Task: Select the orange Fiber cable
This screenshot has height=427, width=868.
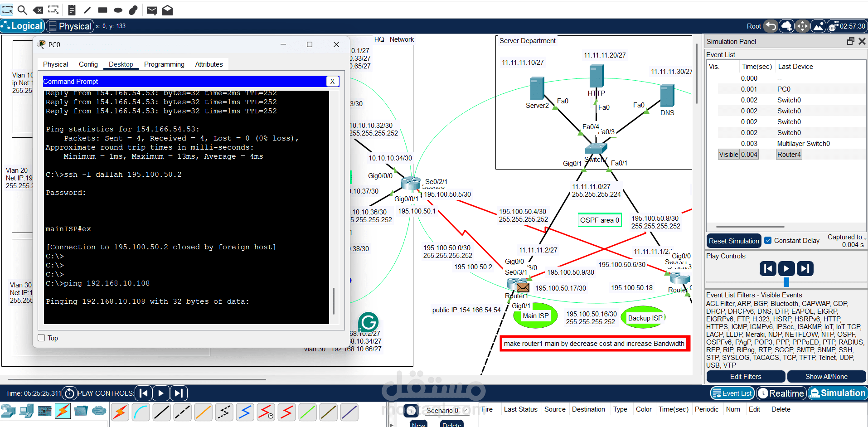Action: tap(204, 412)
